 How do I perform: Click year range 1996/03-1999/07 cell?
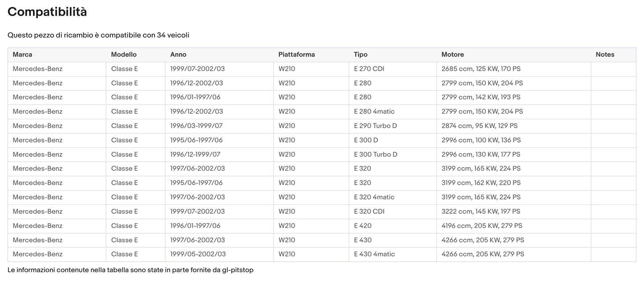click(196, 126)
